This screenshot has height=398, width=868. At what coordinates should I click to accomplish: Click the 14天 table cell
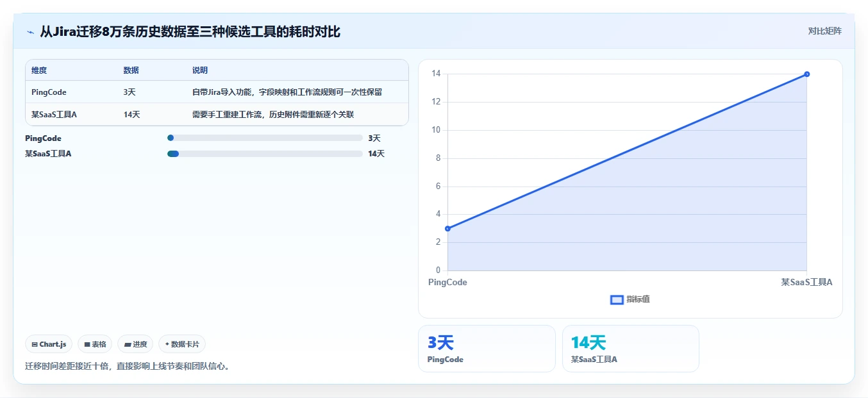coord(131,115)
